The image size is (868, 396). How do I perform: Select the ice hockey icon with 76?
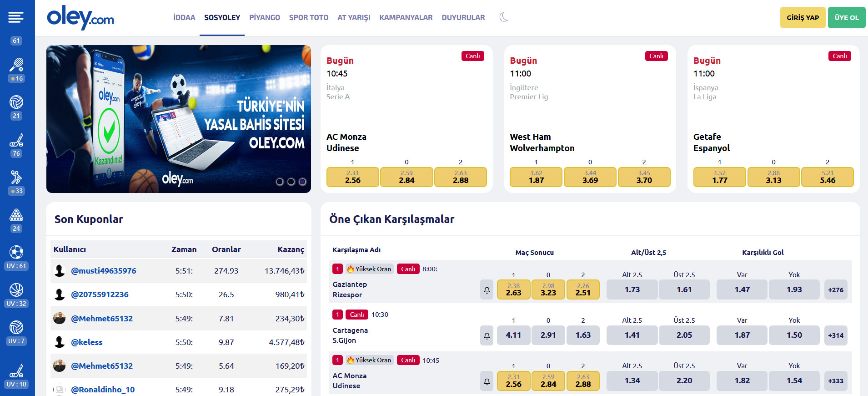click(x=16, y=140)
